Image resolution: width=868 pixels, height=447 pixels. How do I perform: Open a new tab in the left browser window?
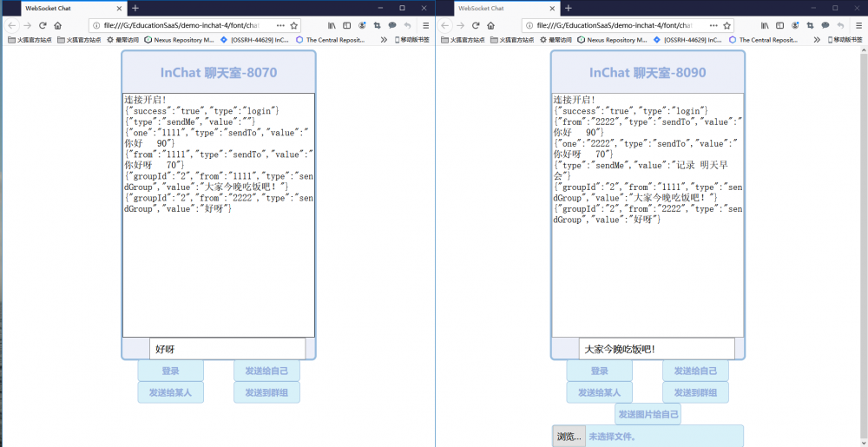(x=135, y=9)
